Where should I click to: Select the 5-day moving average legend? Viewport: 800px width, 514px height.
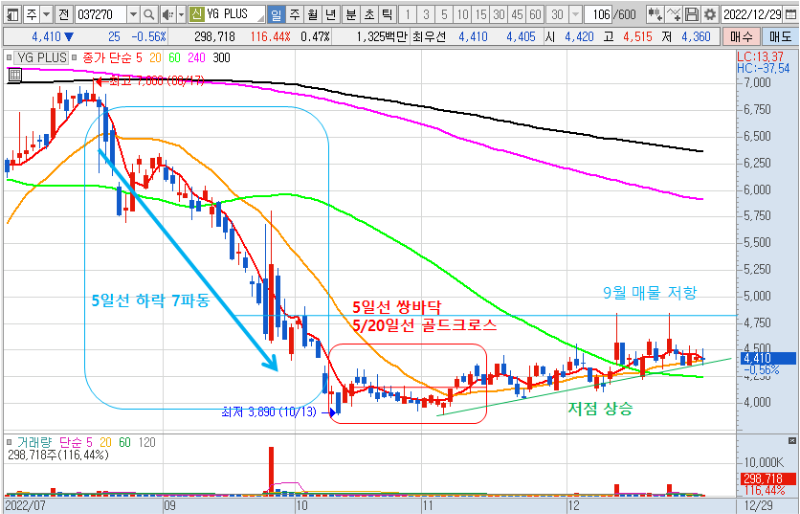point(139,58)
